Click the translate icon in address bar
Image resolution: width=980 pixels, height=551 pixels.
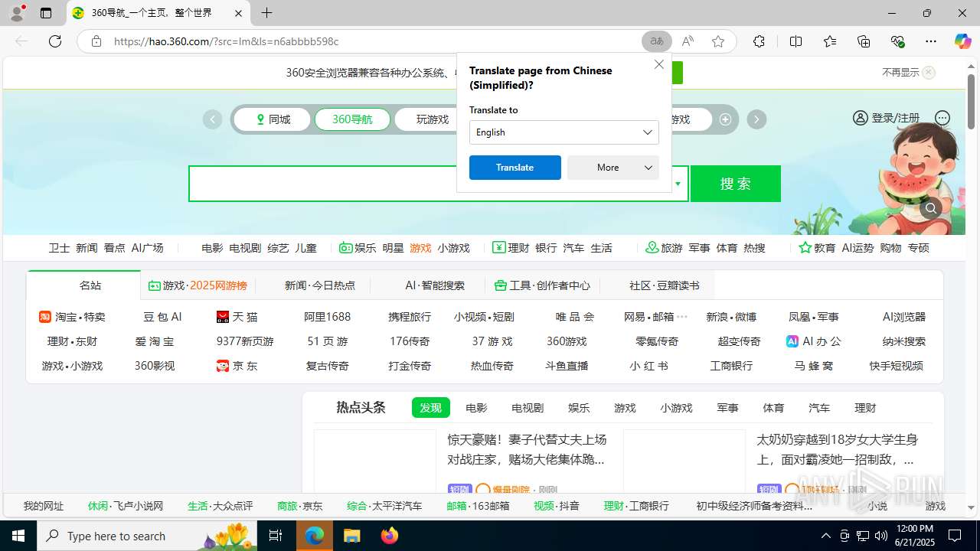coord(657,41)
